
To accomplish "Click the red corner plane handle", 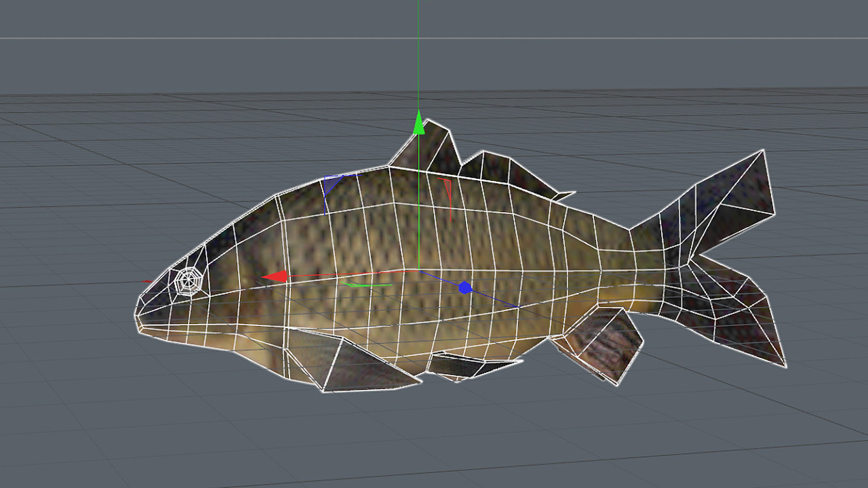I will click(x=446, y=199).
